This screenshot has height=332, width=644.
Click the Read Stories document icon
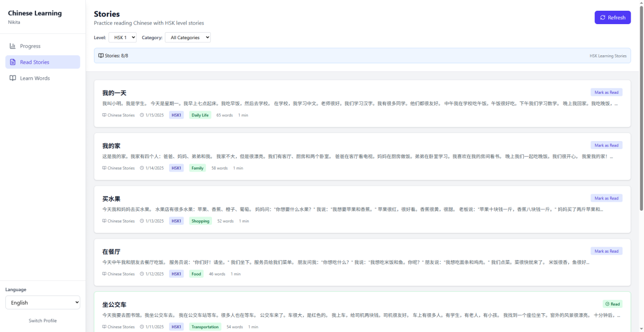click(x=13, y=62)
